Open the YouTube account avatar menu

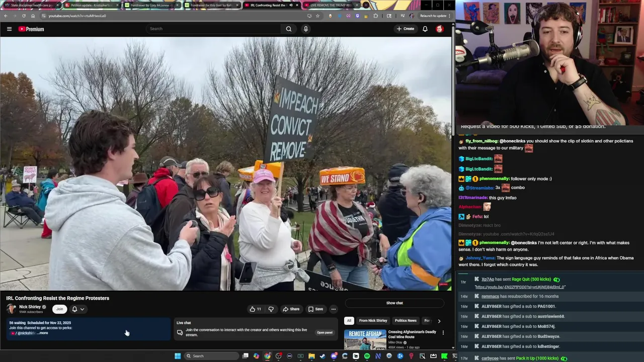coord(440,29)
